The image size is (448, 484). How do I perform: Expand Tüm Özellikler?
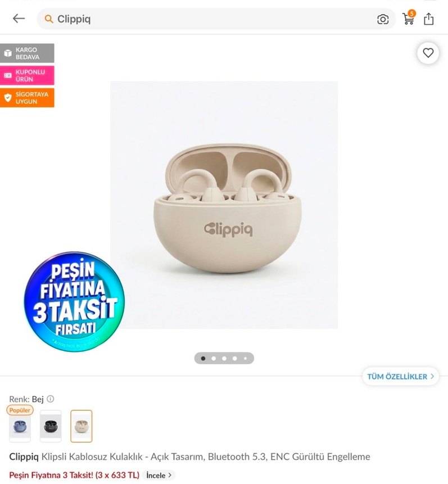click(x=400, y=376)
